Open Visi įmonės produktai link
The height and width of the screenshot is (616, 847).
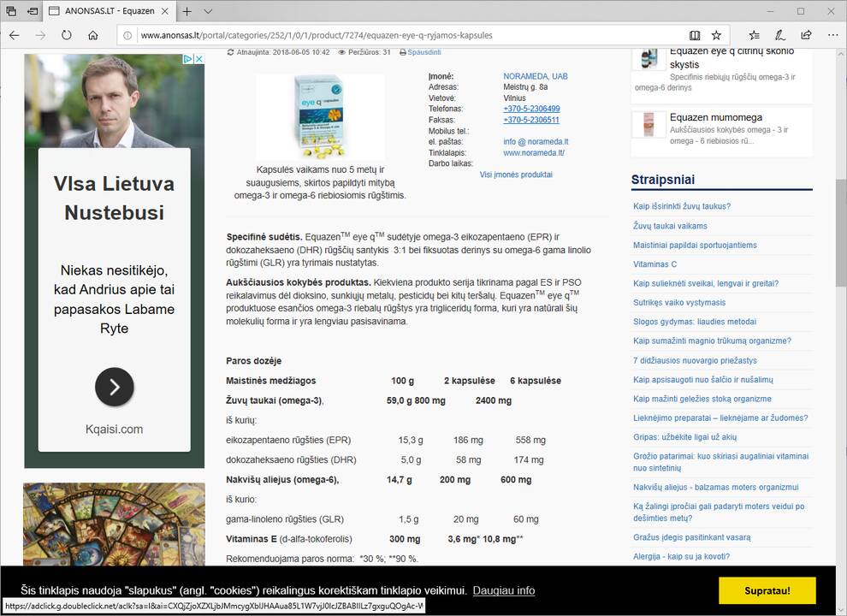coord(516,175)
